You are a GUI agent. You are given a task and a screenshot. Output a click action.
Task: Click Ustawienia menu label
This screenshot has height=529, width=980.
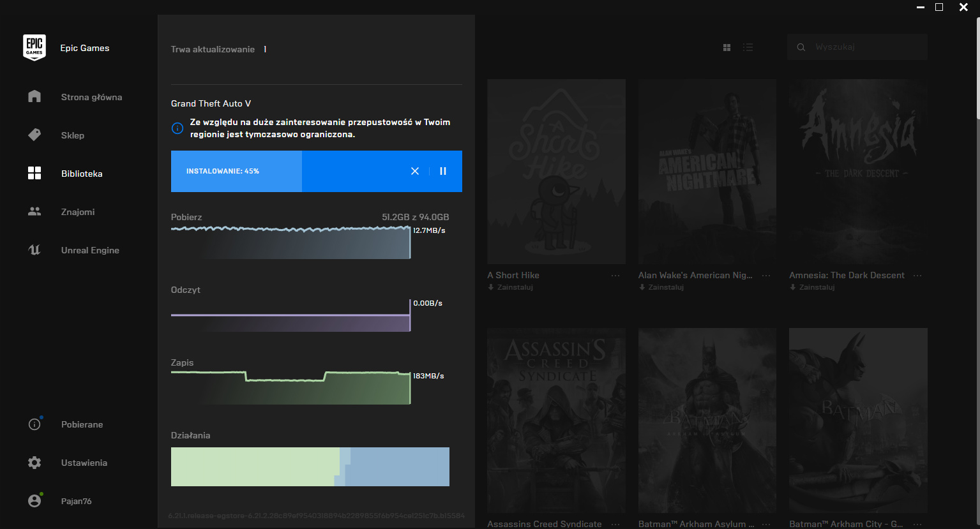tap(84, 463)
